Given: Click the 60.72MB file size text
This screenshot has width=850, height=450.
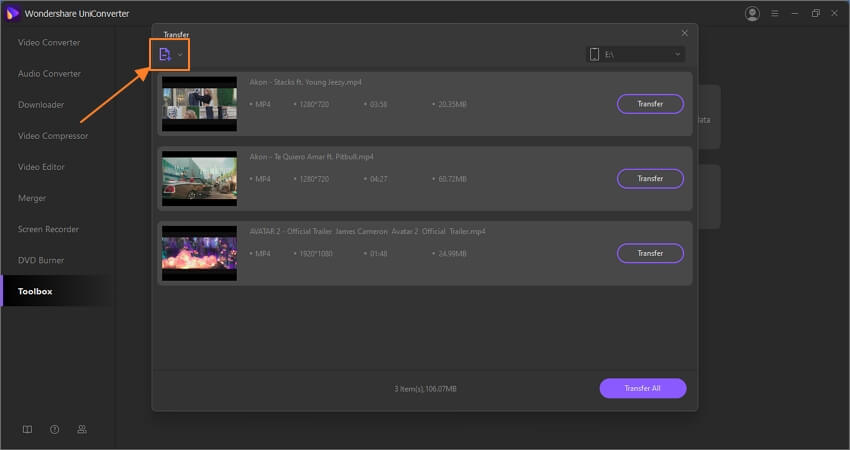Looking at the screenshot, I should click(452, 179).
